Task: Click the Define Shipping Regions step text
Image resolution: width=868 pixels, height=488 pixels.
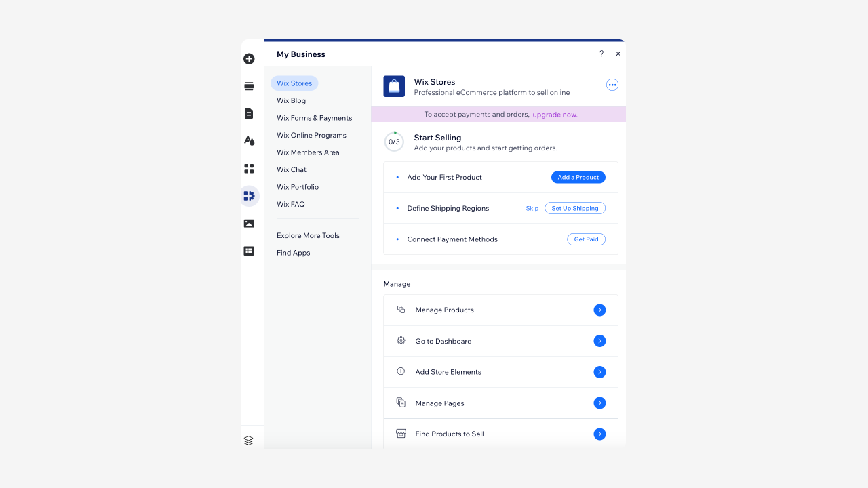Action: (x=448, y=208)
